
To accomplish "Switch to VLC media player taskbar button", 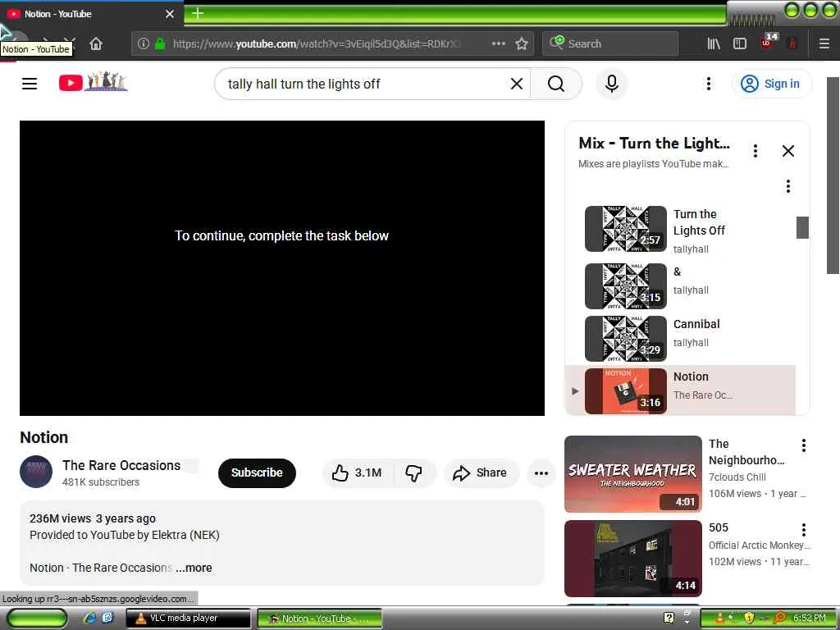I will pyautogui.click(x=188, y=619).
